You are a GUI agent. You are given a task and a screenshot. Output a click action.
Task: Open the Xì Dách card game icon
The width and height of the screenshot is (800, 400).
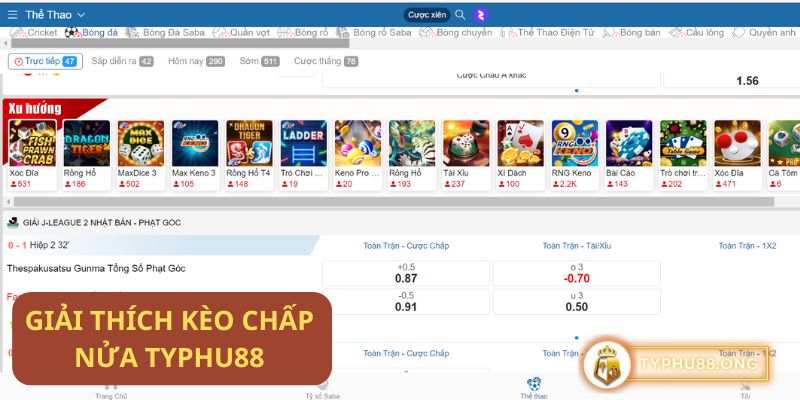click(520, 143)
